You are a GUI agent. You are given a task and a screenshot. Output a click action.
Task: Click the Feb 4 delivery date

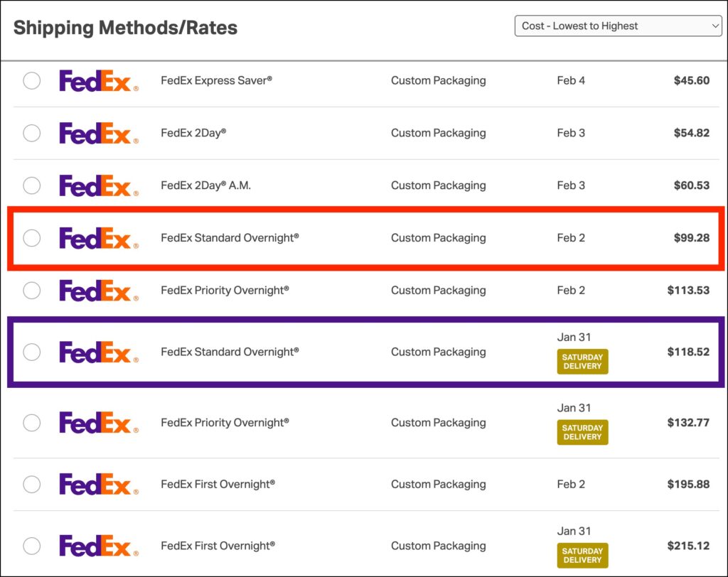tap(571, 80)
